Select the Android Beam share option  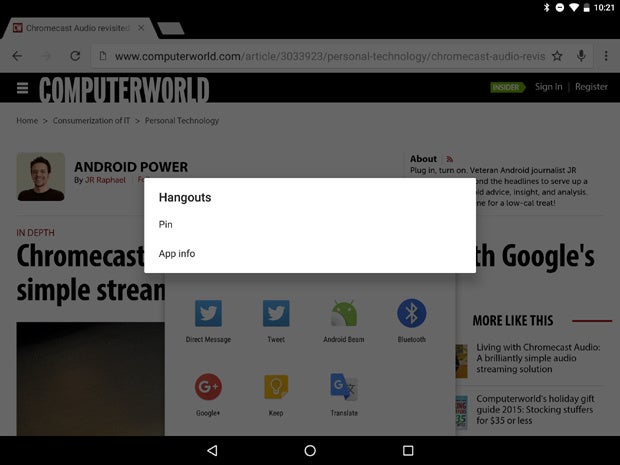point(344,313)
